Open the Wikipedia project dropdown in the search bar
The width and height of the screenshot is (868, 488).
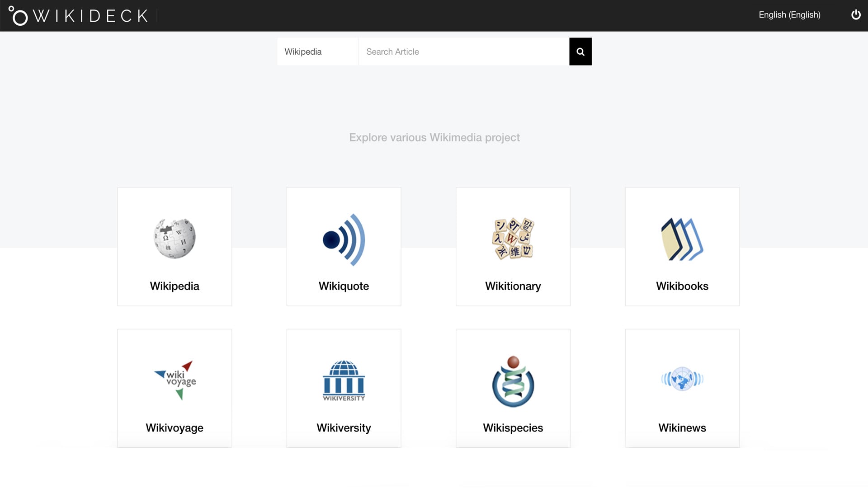coord(317,52)
